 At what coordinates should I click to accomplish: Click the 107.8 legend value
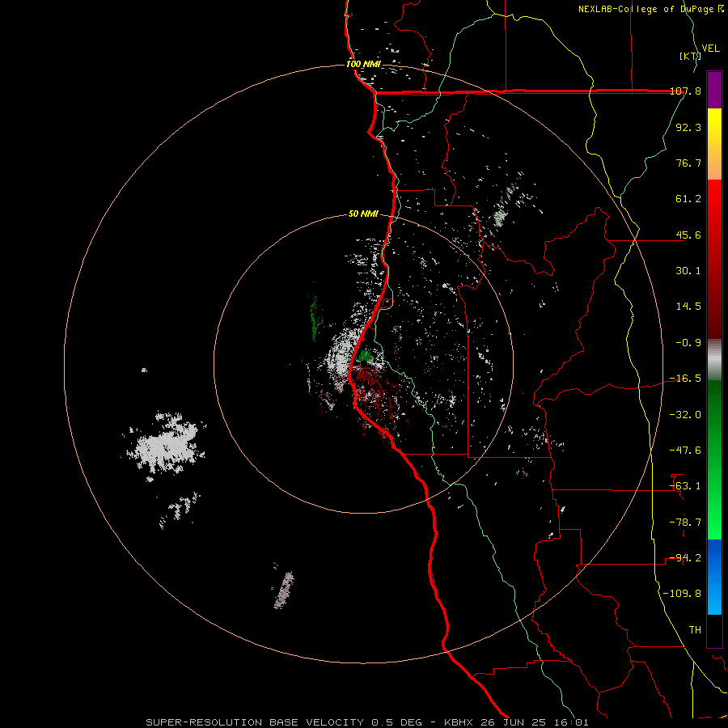click(x=685, y=91)
